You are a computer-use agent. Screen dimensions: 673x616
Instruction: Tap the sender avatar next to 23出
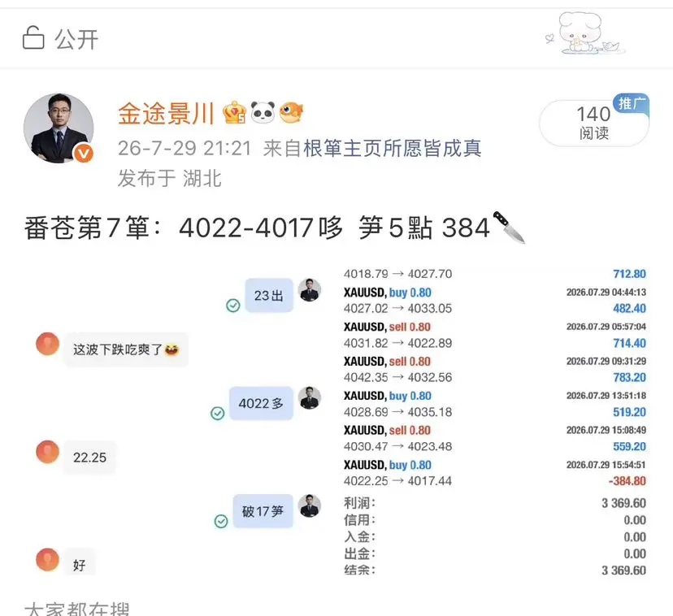coord(310,289)
